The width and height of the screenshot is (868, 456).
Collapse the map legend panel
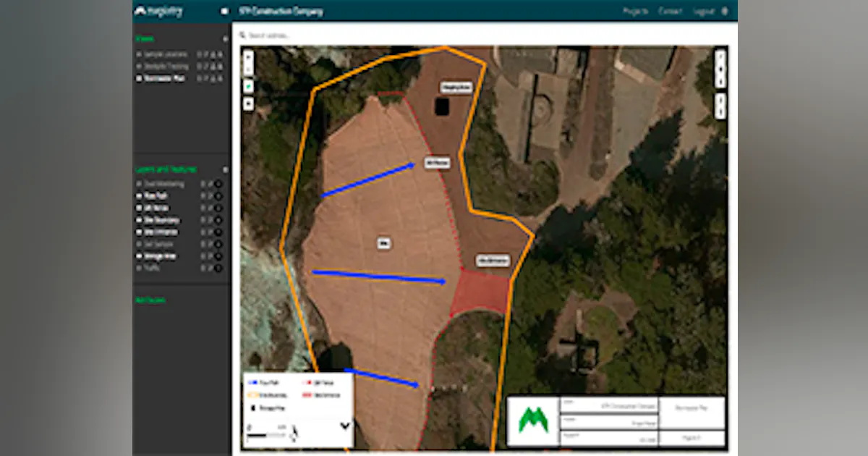344,424
